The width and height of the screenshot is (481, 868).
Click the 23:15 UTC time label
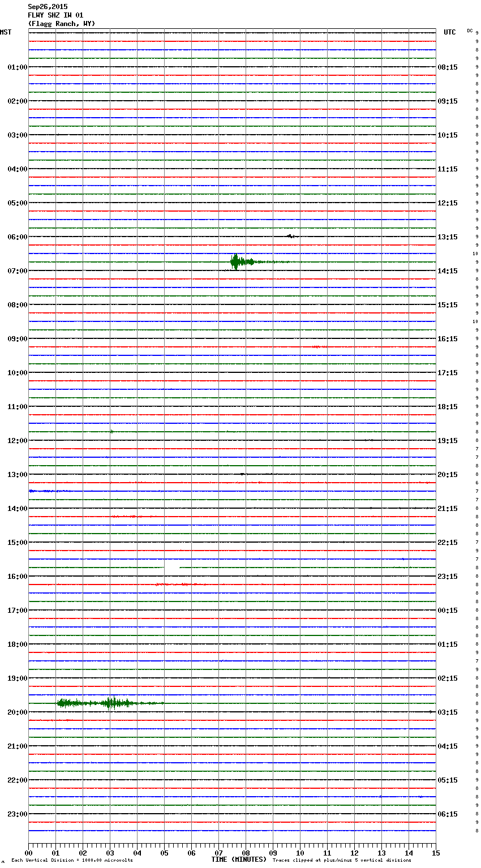[448, 577]
